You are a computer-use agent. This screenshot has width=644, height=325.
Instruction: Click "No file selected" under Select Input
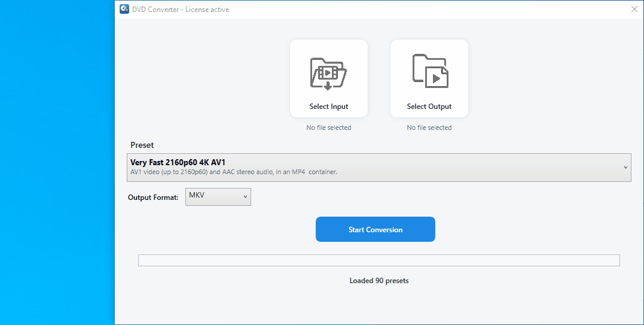(328, 127)
